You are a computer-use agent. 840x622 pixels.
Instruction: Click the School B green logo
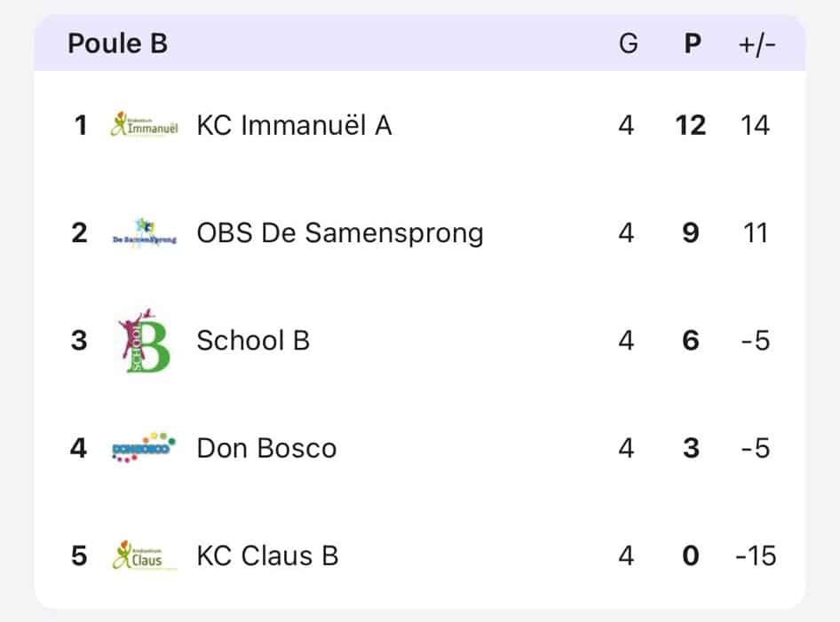click(x=144, y=341)
